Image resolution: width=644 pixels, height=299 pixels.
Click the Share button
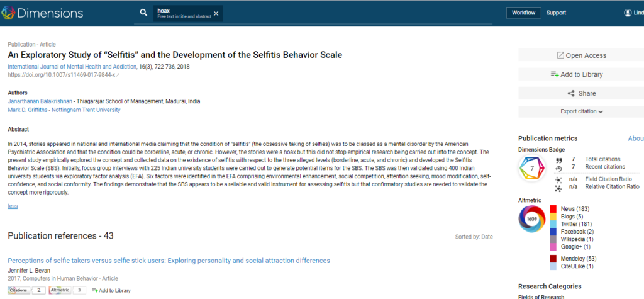(x=581, y=93)
